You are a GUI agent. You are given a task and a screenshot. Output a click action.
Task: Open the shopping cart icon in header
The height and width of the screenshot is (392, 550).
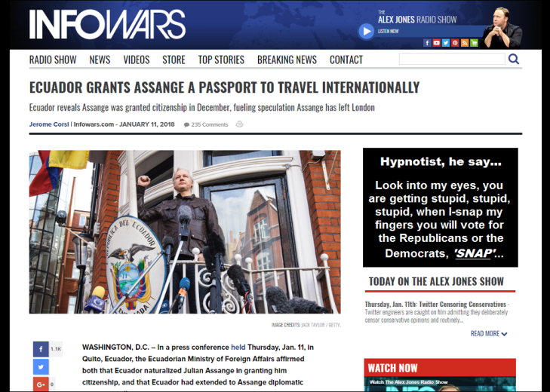point(475,43)
